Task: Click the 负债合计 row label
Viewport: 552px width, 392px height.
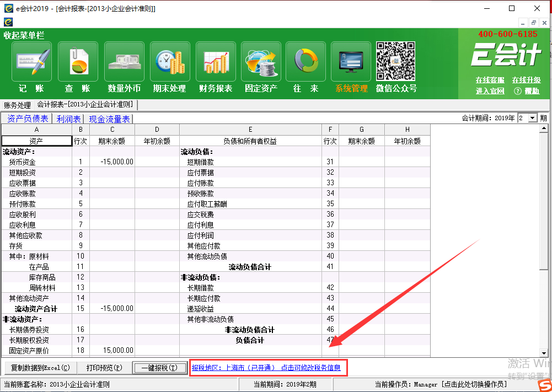Action: coord(250,340)
